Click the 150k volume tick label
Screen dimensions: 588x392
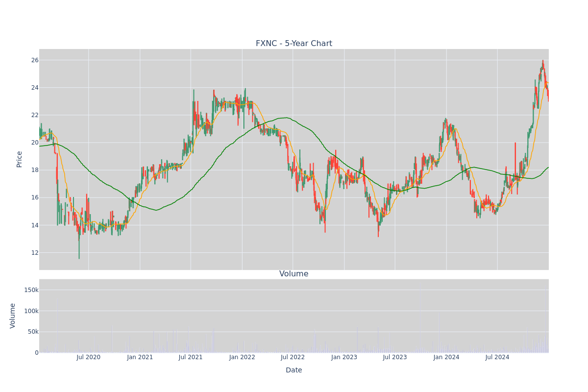[x=31, y=290]
